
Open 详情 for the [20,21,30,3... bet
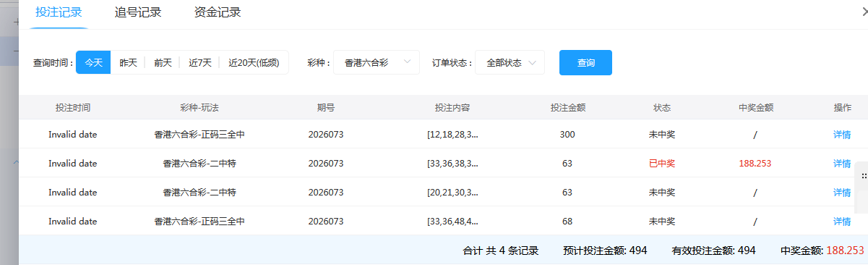[842, 192]
